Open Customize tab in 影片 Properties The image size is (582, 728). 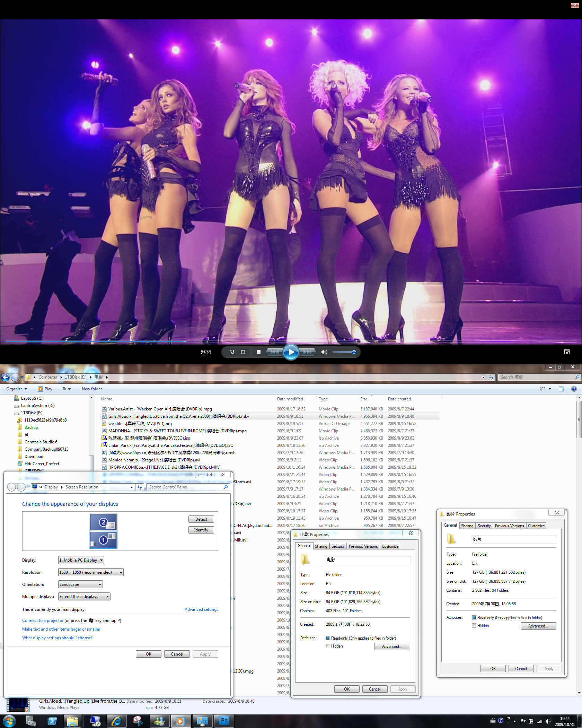click(x=536, y=526)
